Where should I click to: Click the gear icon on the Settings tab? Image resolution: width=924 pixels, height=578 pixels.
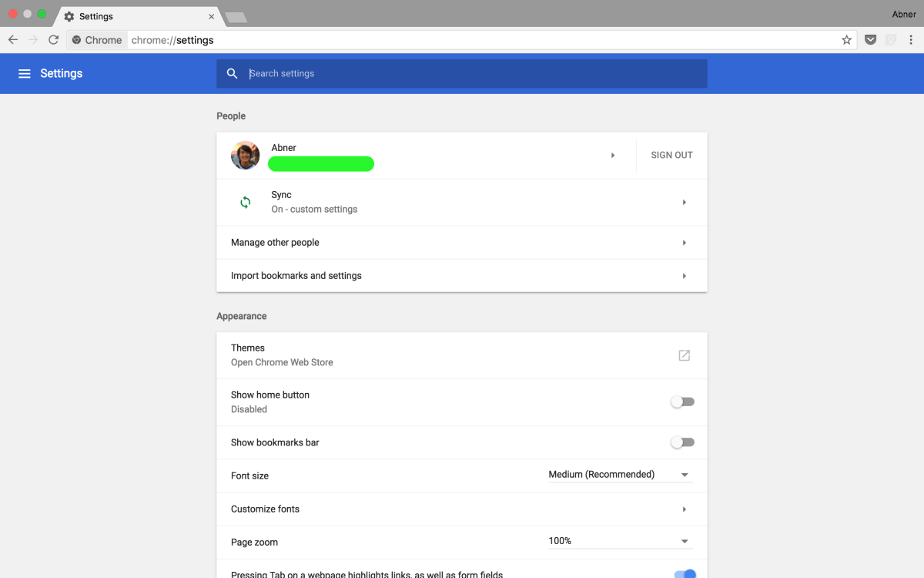(69, 16)
